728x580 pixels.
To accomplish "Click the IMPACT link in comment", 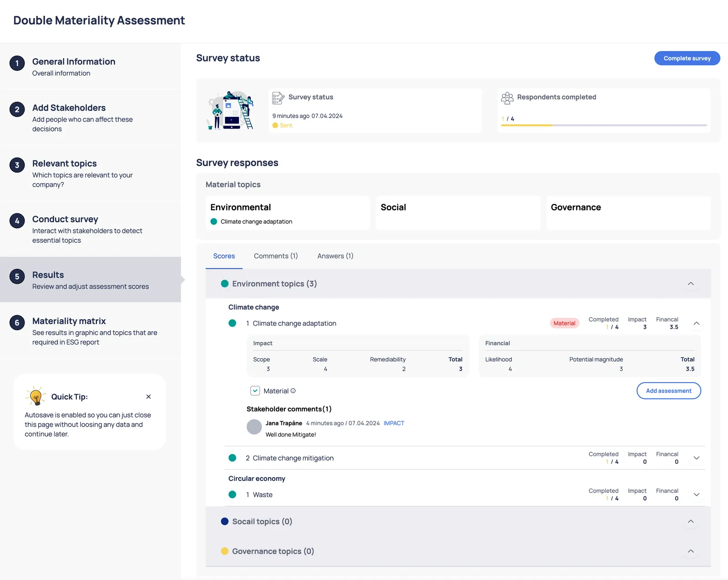I will 394,423.
